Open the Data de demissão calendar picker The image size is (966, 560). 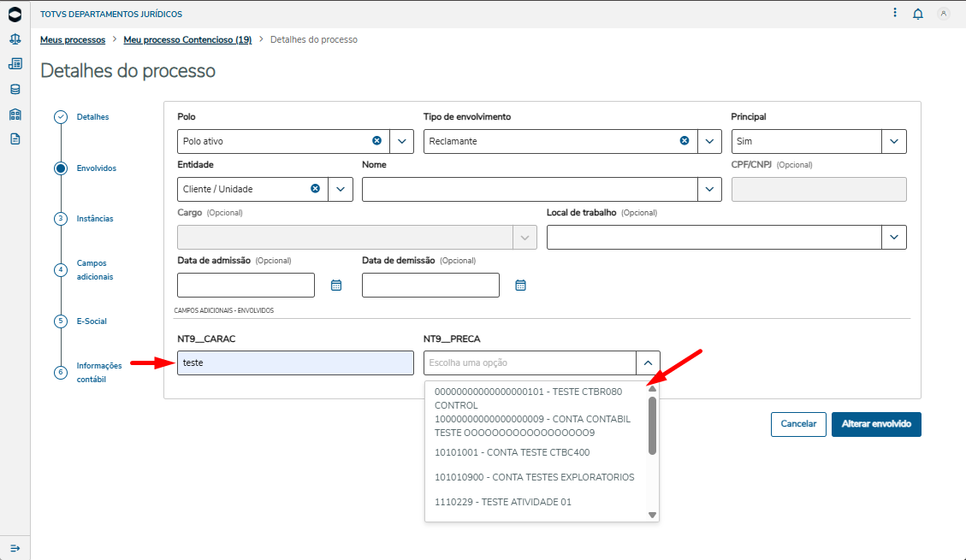(520, 286)
